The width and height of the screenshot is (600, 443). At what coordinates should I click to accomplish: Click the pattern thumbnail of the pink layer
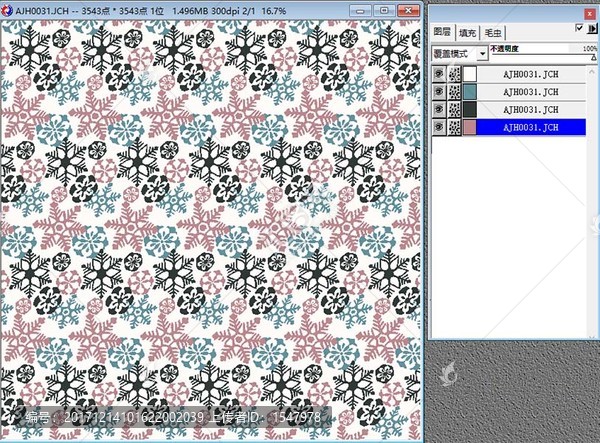point(454,127)
